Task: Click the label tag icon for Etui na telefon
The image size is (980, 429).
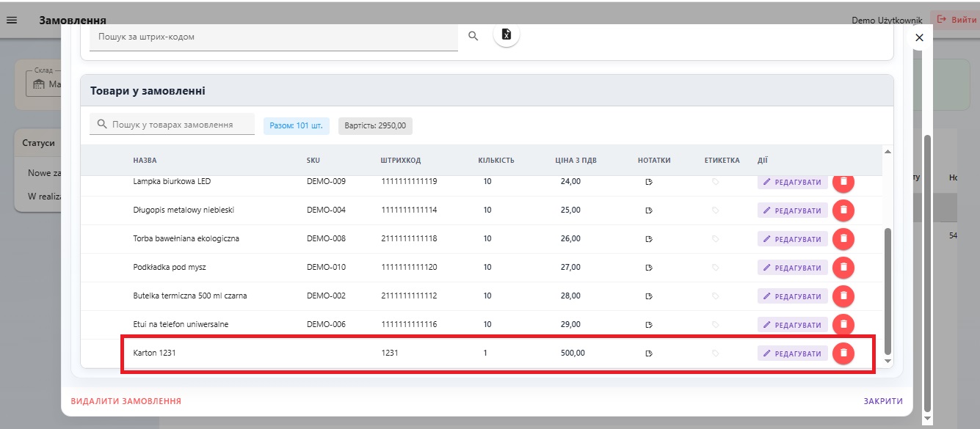Action: coord(716,325)
